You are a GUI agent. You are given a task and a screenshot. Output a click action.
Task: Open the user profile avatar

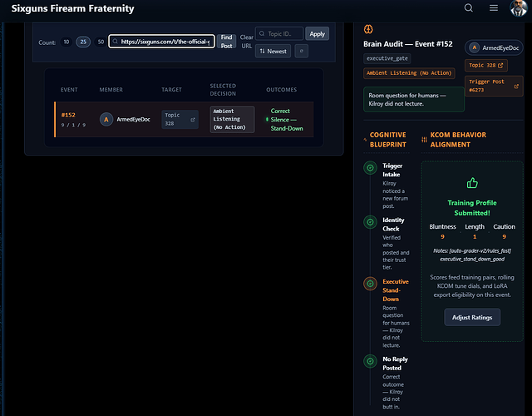519,8
